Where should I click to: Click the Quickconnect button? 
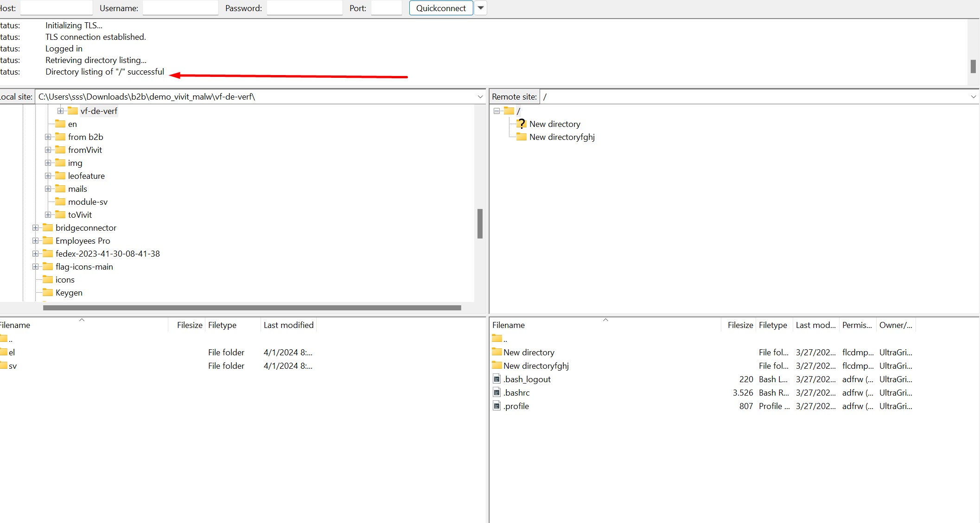click(x=440, y=8)
